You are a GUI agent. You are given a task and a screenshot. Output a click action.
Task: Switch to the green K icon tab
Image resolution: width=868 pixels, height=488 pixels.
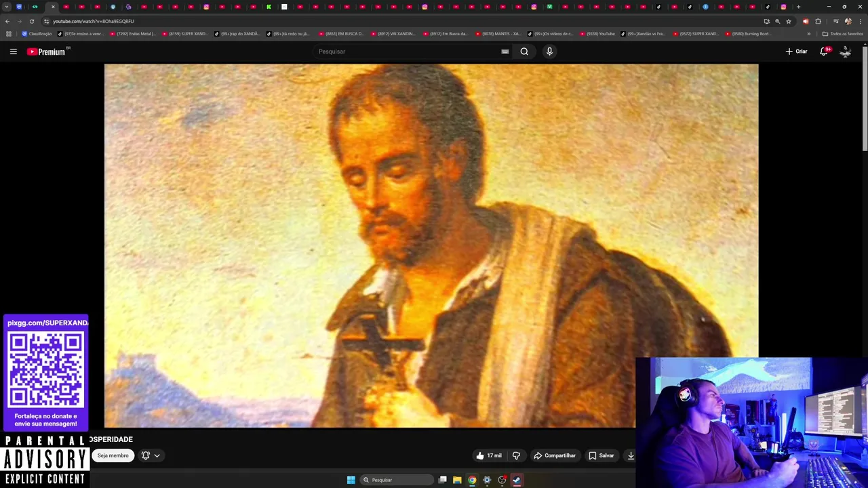coord(269,7)
